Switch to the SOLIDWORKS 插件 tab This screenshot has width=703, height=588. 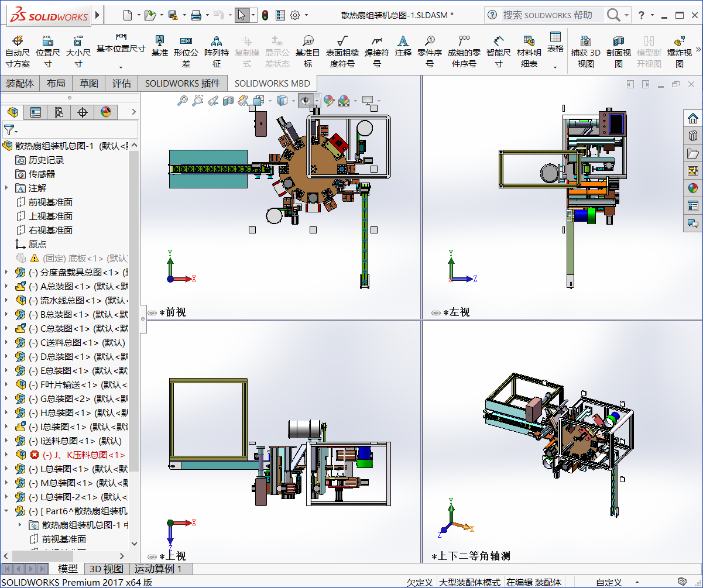click(183, 84)
